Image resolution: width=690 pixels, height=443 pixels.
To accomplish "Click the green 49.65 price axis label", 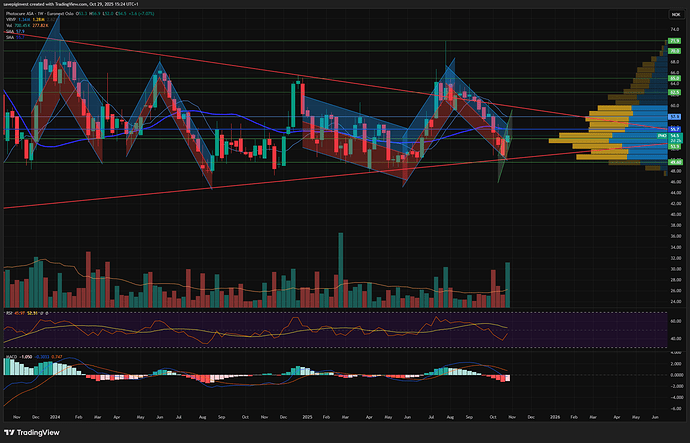I will point(675,161).
